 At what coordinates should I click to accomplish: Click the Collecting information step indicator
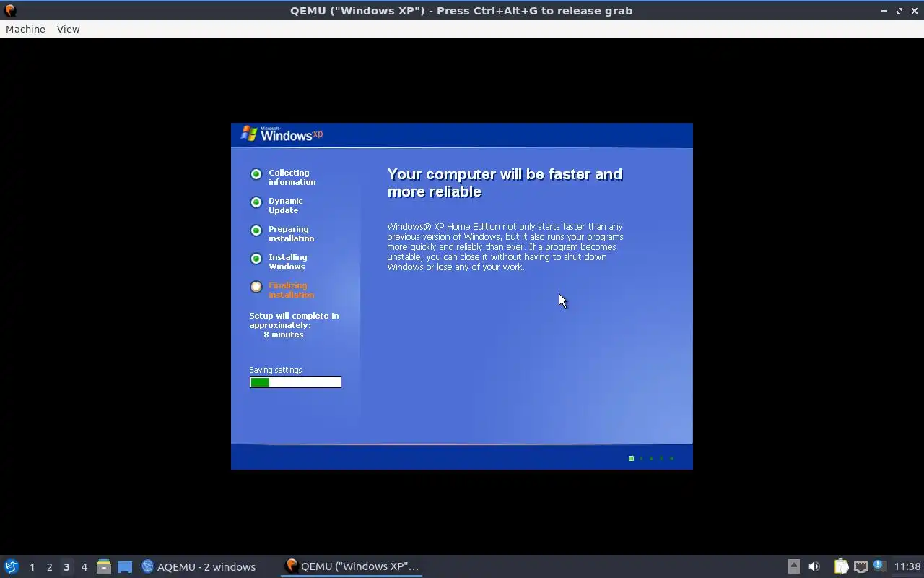tap(256, 174)
